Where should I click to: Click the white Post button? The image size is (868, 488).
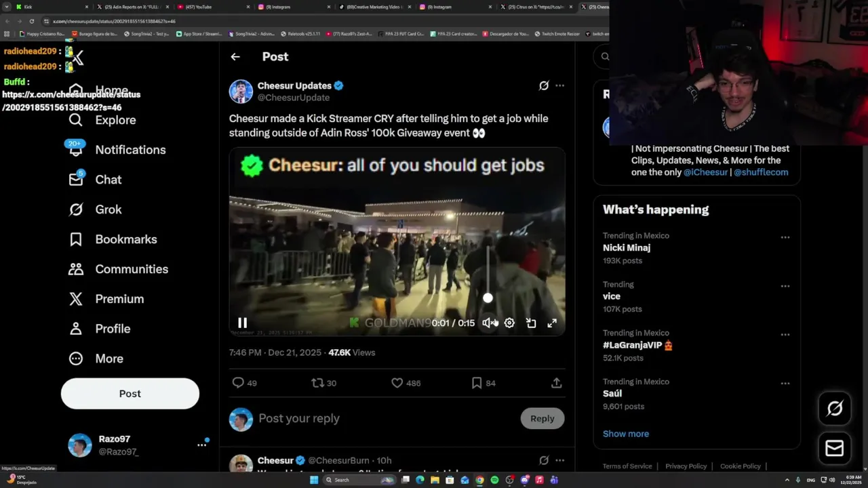(130, 394)
